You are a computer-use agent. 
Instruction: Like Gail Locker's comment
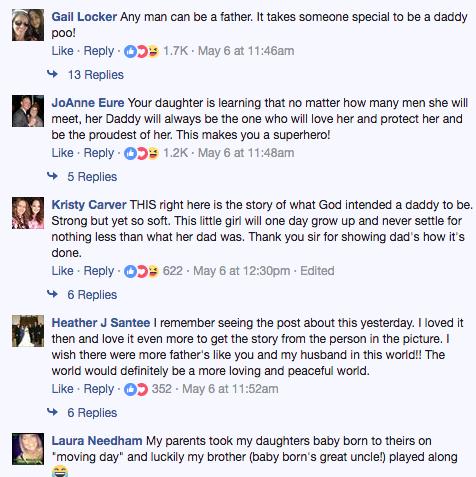(62, 51)
